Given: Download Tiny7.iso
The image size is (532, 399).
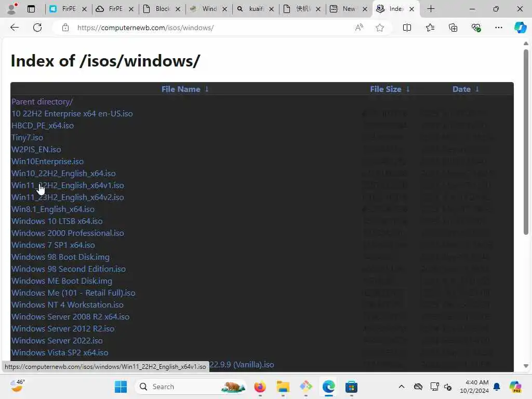Looking at the screenshot, I should tap(27, 137).
